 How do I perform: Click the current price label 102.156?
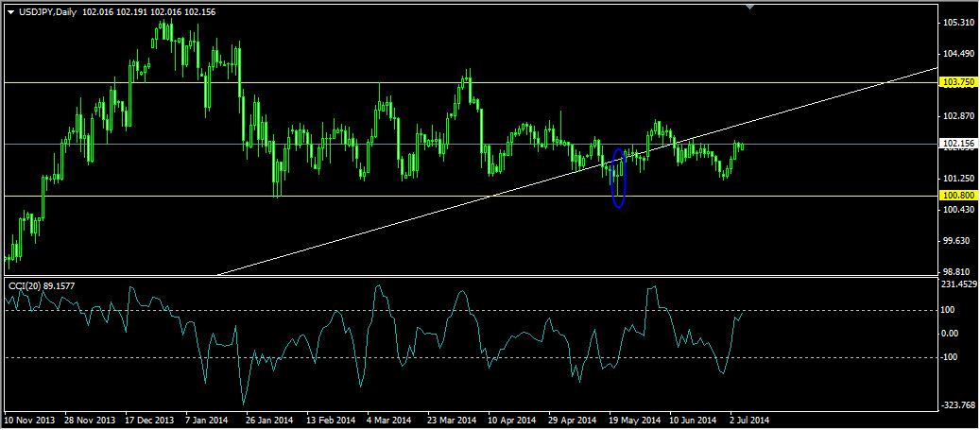[x=958, y=145]
